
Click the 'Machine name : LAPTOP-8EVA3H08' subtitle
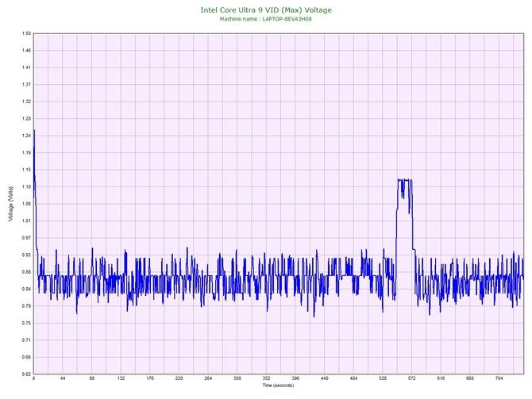[265, 19]
